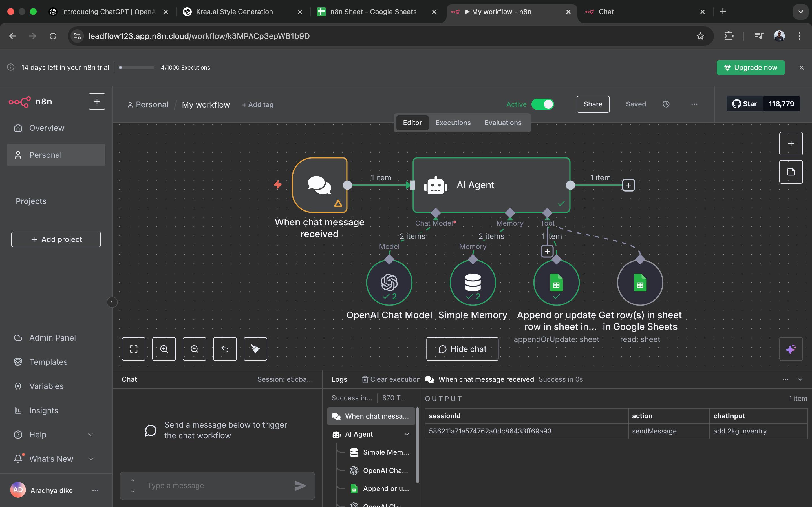This screenshot has height=507, width=812.
Task: Switch to the Evaluations tab
Action: (x=503, y=123)
